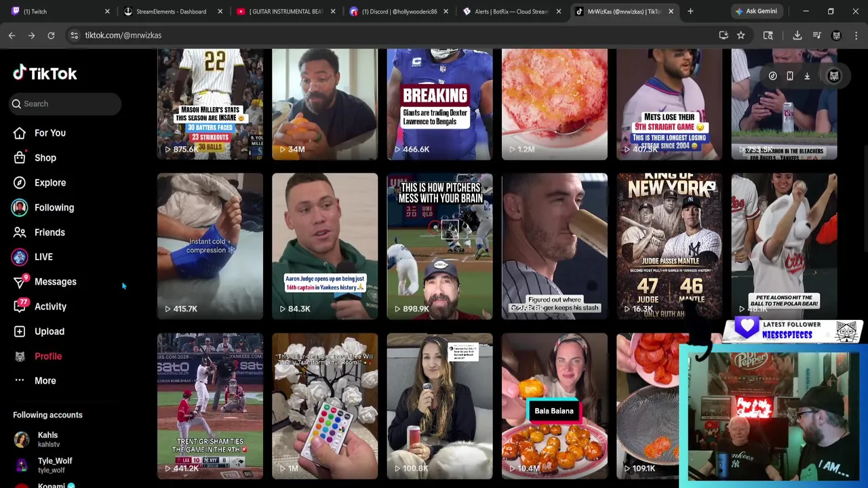Open the Bala Balana food video

point(555,406)
